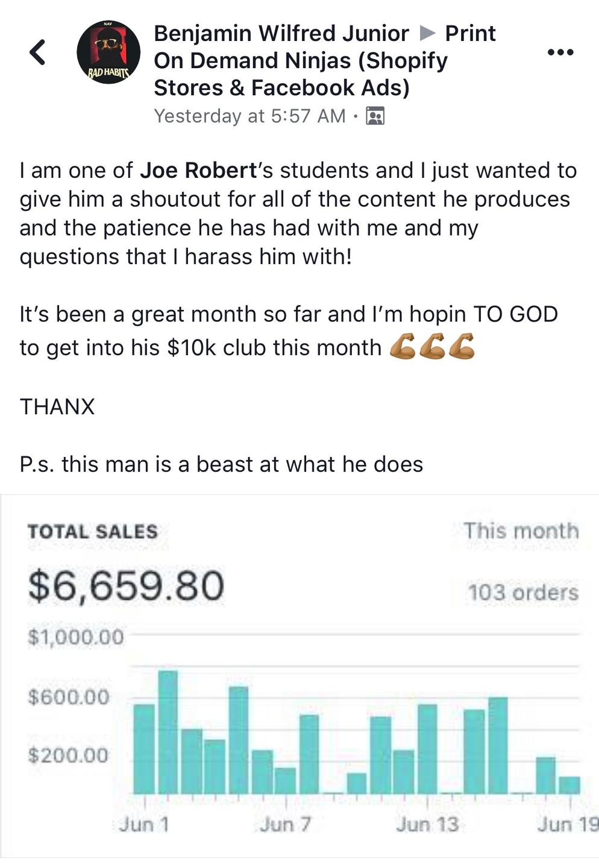Tap the Jun 1 axis label
Viewport: 599px width, 868px height.
tap(144, 824)
